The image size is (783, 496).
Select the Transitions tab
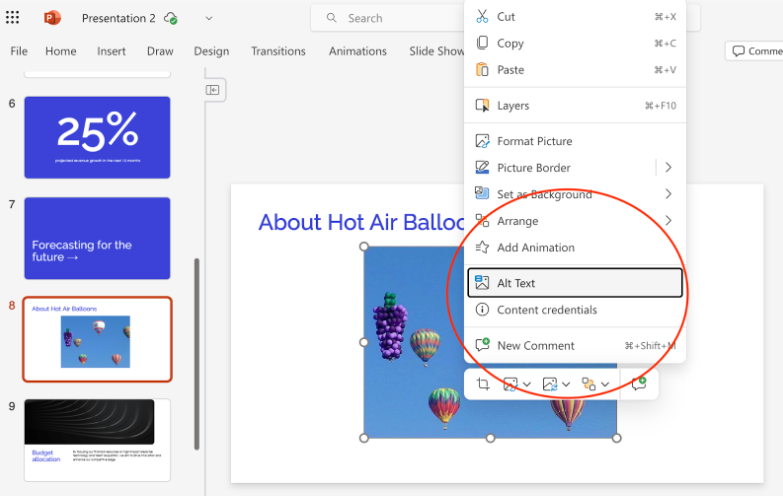point(278,51)
